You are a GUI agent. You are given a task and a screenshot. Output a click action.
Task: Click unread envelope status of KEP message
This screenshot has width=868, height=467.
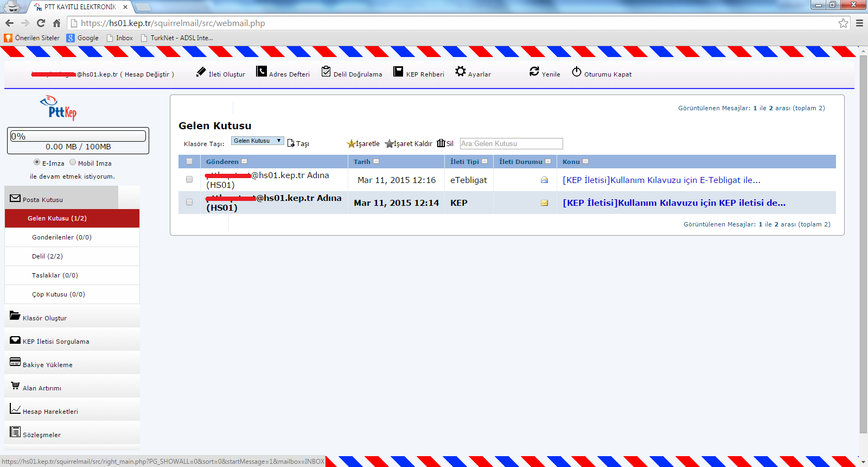[x=544, y=203]
